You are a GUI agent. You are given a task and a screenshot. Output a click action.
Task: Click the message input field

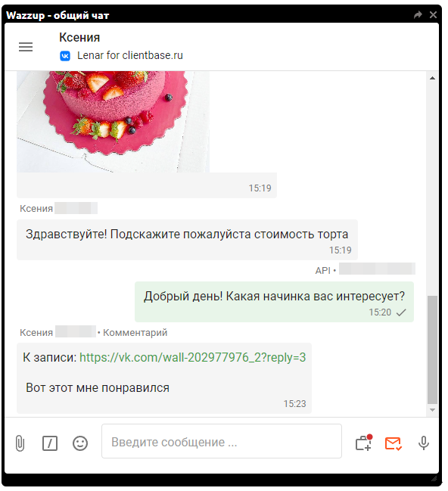point(222,441)
